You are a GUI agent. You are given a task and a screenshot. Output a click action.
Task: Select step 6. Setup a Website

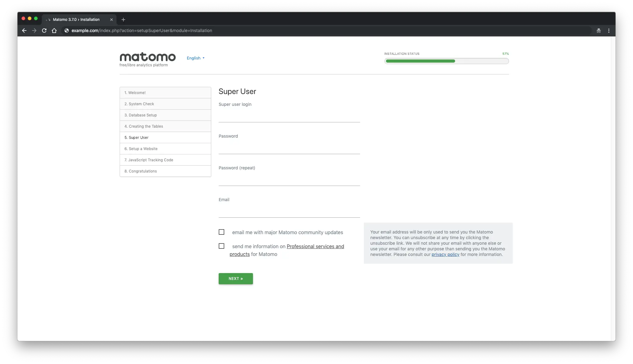pyautogui.click(x=165, y=149)
